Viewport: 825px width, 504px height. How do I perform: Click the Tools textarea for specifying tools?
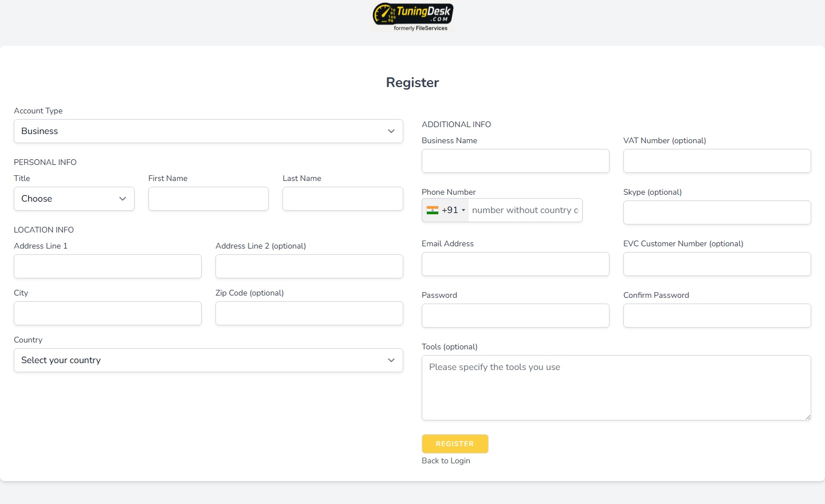coord(616,388)
